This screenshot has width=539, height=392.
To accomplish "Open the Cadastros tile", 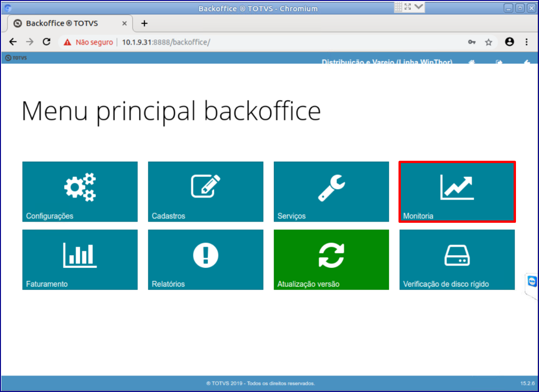I will [x=205, y=191].
